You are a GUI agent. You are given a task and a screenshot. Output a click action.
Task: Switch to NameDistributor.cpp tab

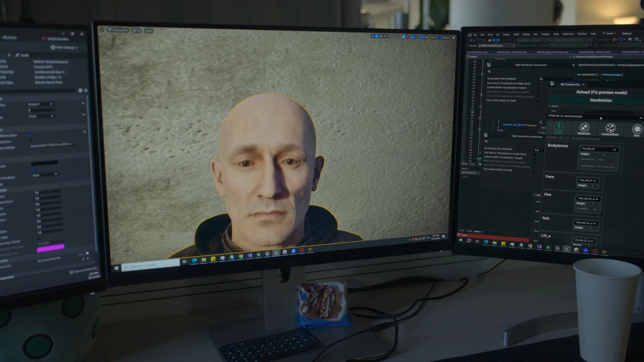[x=477, y=52]
